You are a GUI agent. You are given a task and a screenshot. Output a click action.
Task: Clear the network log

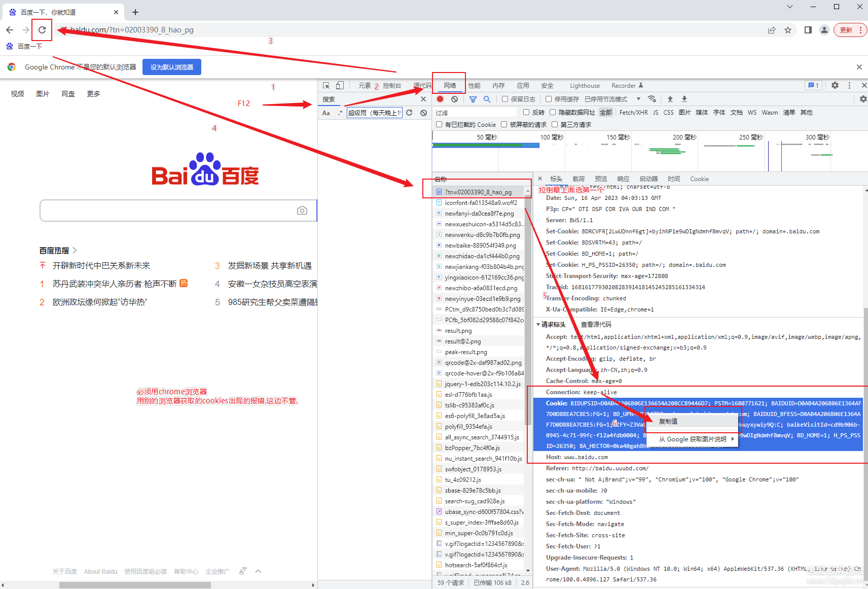[x=454, y=99]
